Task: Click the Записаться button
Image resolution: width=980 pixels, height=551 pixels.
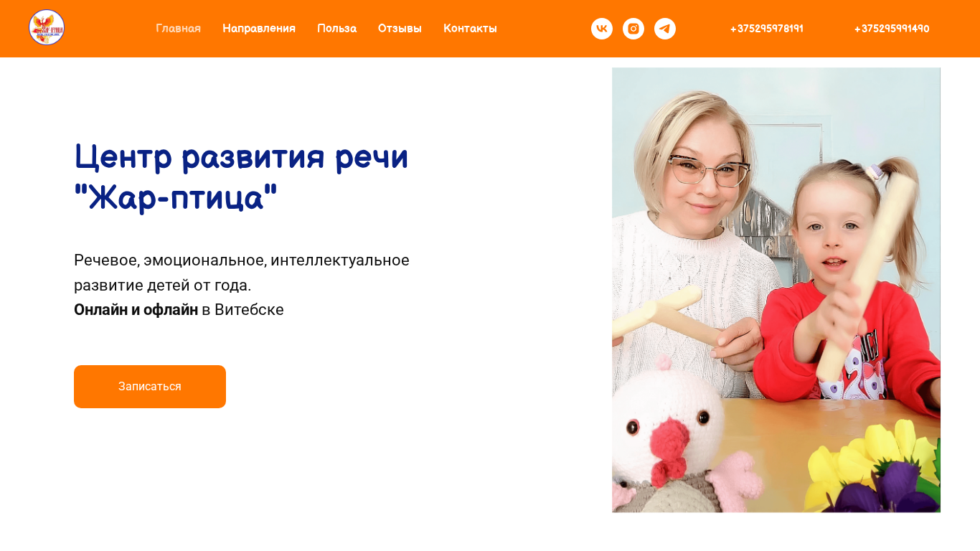Action: 150,387
